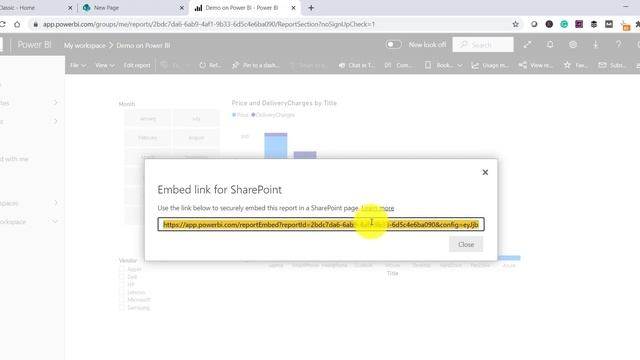Select the February month slicer tile
This screenshot has width=640, height=360.
point(148,138)
